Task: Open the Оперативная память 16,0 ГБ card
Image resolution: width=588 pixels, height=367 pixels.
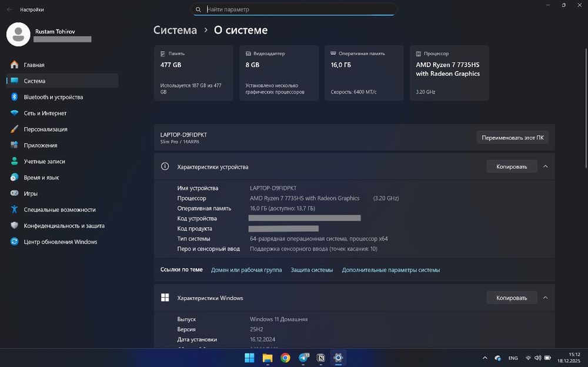Action: coord(364,73)
